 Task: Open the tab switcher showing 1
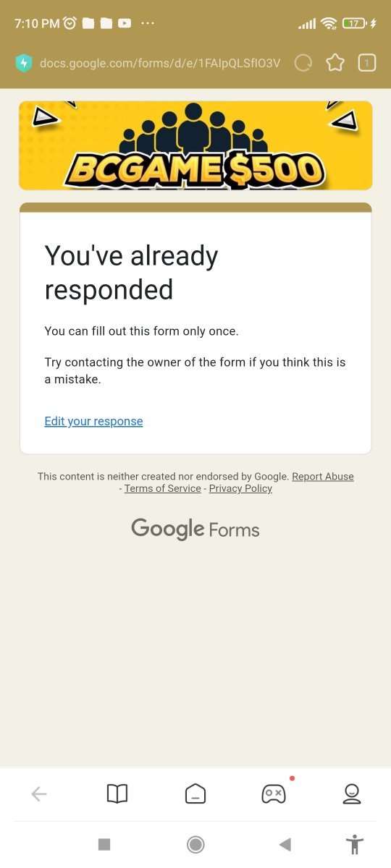point(367,64)
